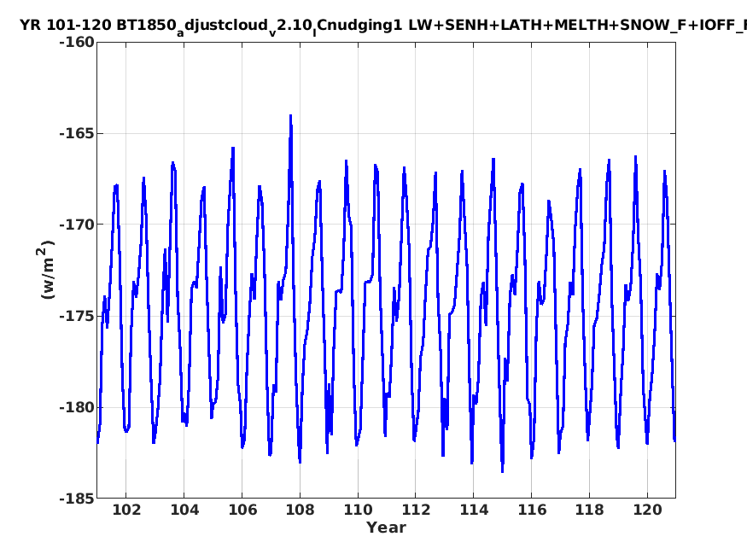
Task: Click the x-axis tick label 104
Action: pos(184,510)
